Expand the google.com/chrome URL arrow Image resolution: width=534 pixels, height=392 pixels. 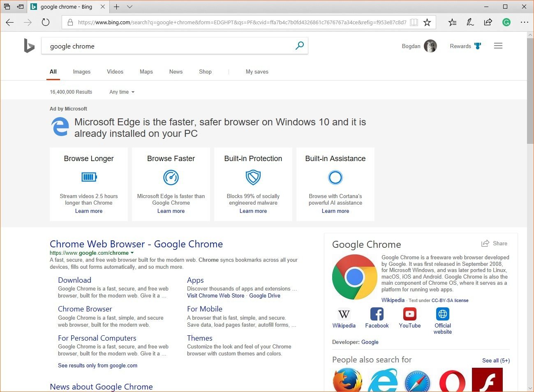132,253
